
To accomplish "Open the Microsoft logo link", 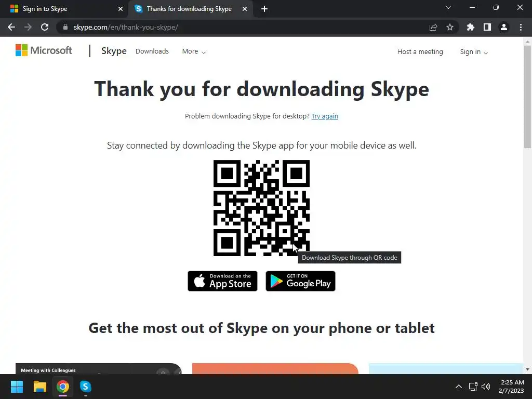I will pyautogui.click(x=44, y=50).
